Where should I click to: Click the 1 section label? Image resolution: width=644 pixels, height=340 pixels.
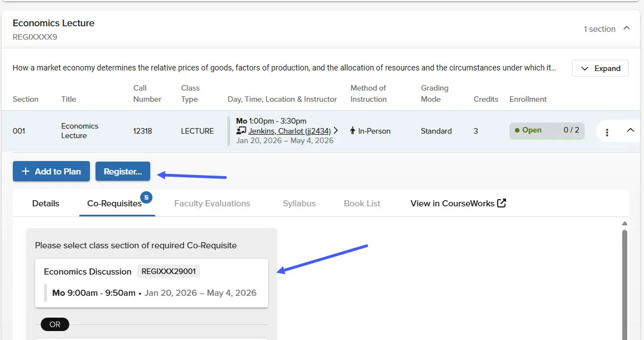[x=600, y=29]
